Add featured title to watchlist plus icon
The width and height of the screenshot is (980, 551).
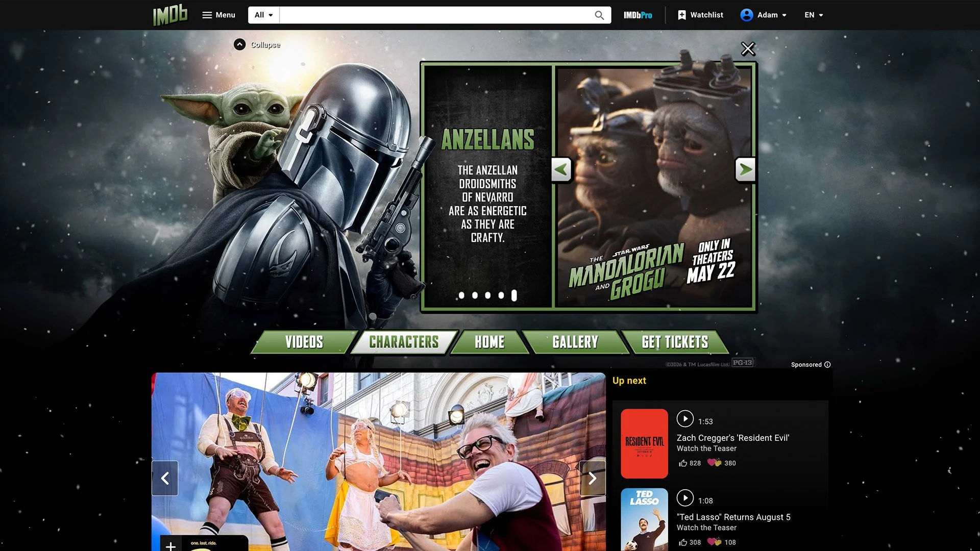tap(171, 544)
